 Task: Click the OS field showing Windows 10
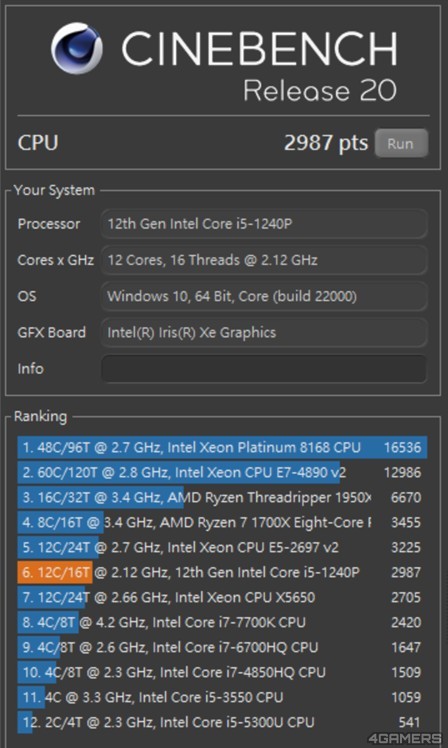[264, 296]
